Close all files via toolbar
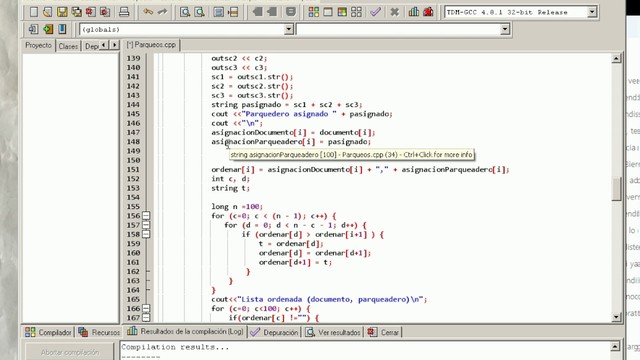 coord(105,12)
